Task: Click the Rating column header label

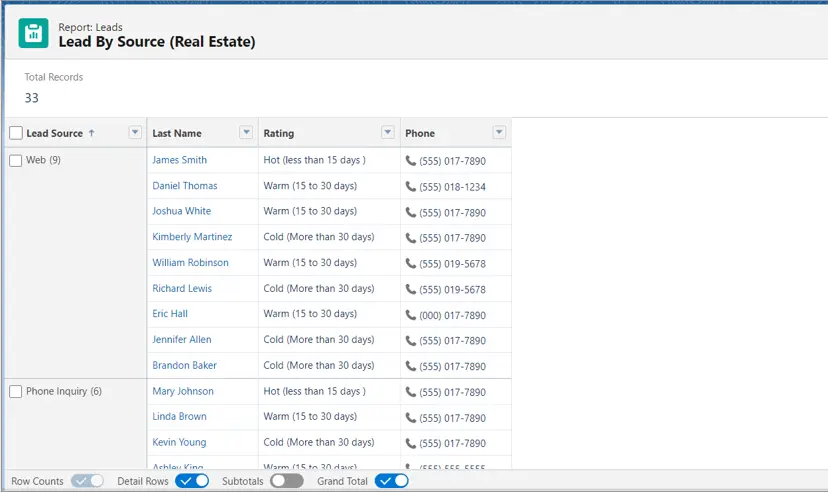Action: point(279,133)
